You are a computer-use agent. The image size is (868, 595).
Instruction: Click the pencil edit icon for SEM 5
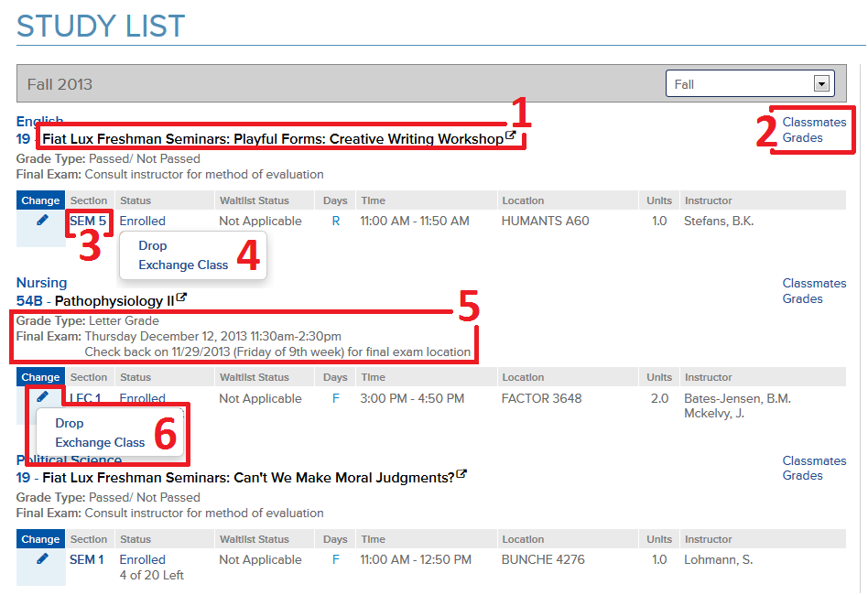[x=42, y=220]
